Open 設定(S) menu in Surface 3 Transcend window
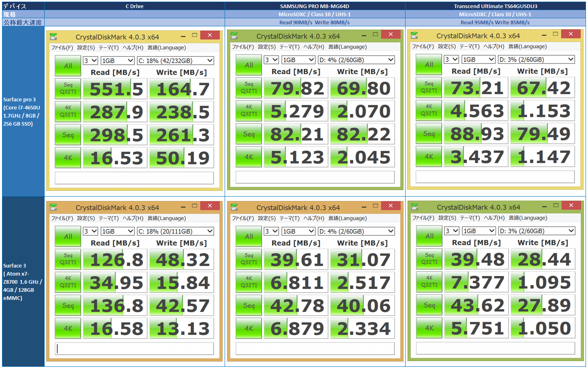This screenshot has height=368, width=588. [447, 218]
